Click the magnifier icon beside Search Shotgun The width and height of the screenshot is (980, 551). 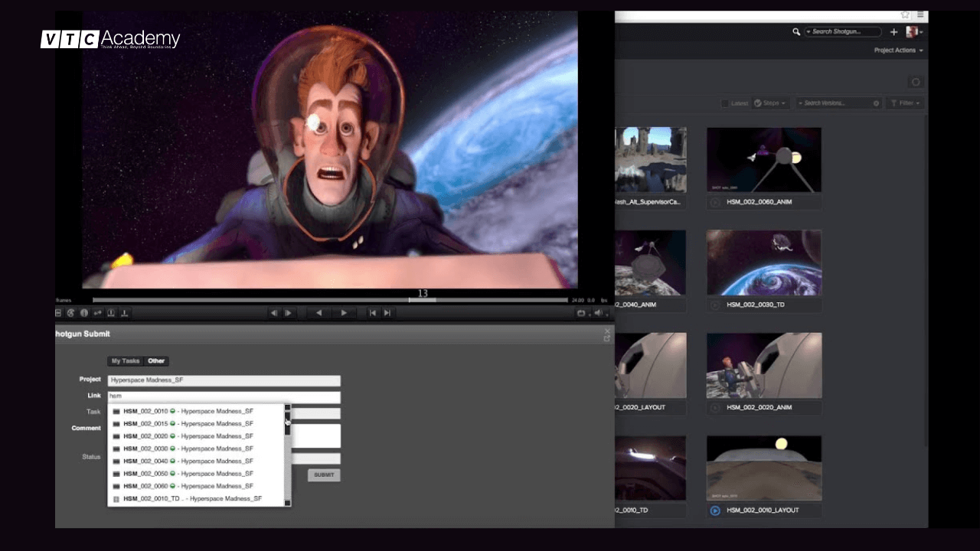(796, 32)
